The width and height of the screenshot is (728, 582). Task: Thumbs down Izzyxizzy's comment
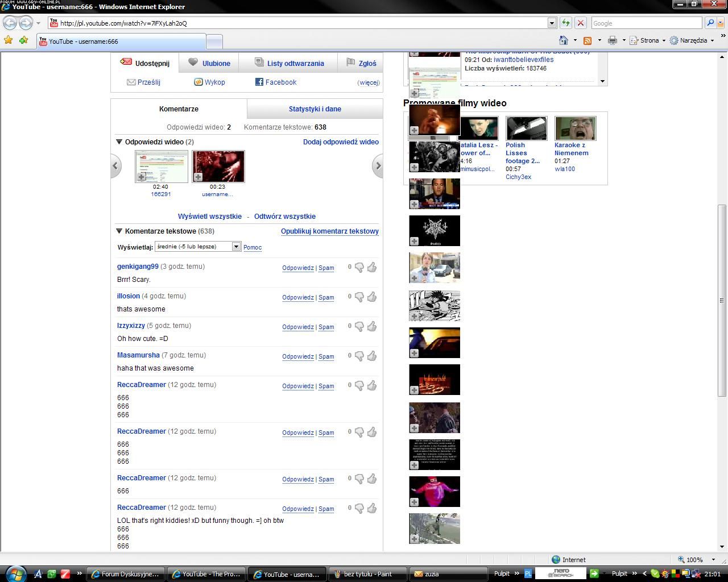pyautogui.click(x=359, y=326)
